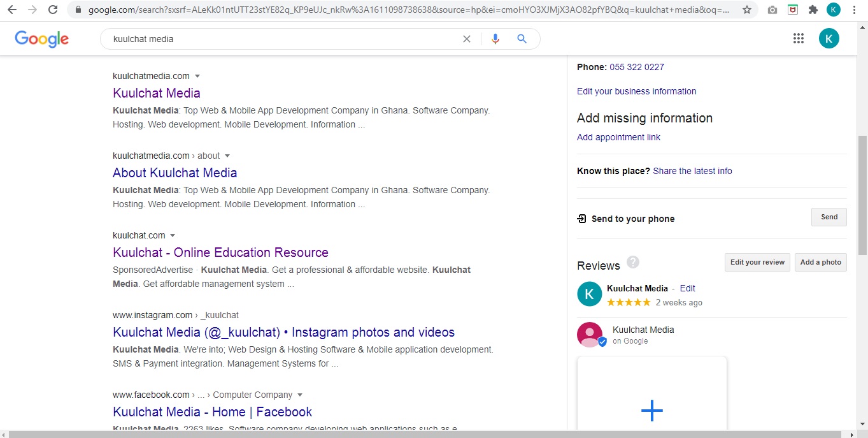Open the Kuulchat Media search result

157,93
